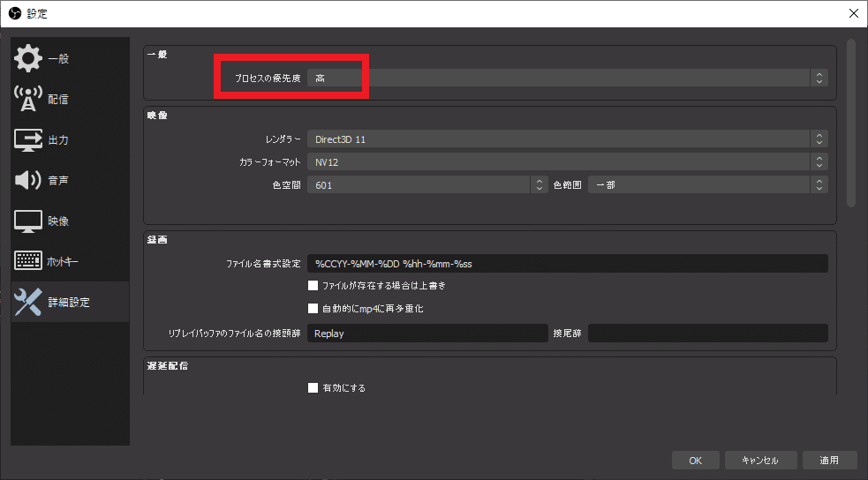Click the 色範囲 label
The width and height of the screenshot is (868, 480).
click(568, 185)
